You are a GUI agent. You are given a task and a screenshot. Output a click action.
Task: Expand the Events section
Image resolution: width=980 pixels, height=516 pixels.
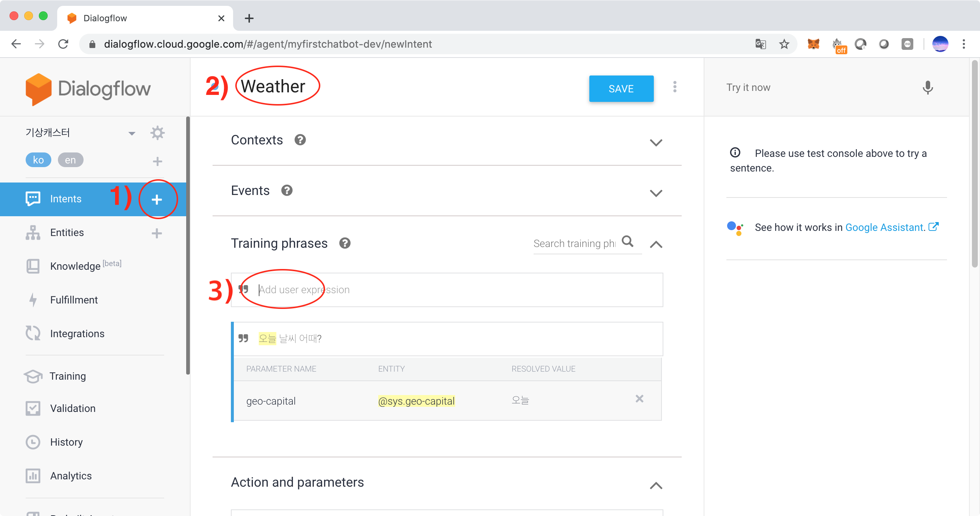(656, 193)
